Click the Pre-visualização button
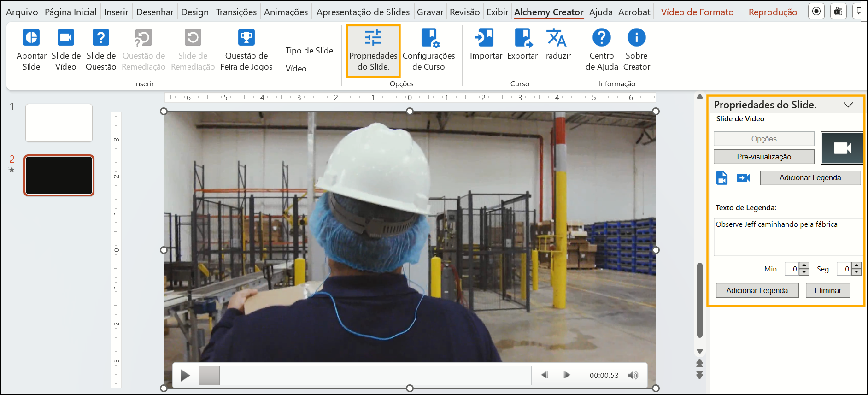The width and height of the screenshot is (868, 395). click(x=764, y=157)
